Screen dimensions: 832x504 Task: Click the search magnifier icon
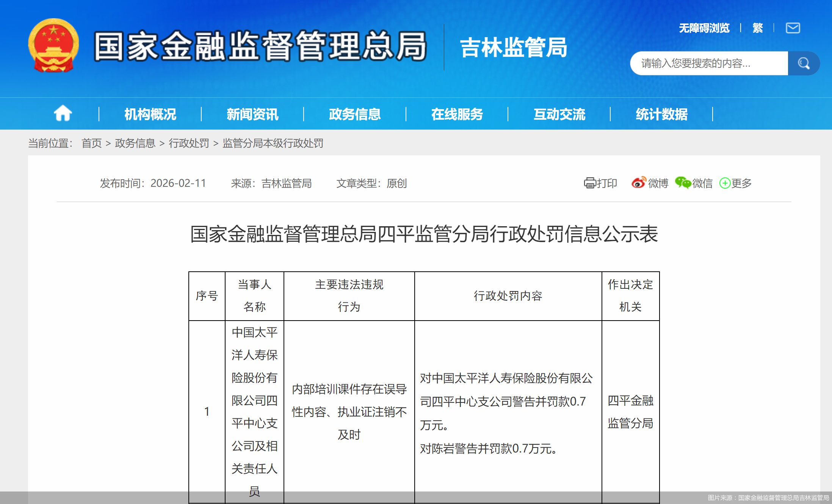(804, 63)
